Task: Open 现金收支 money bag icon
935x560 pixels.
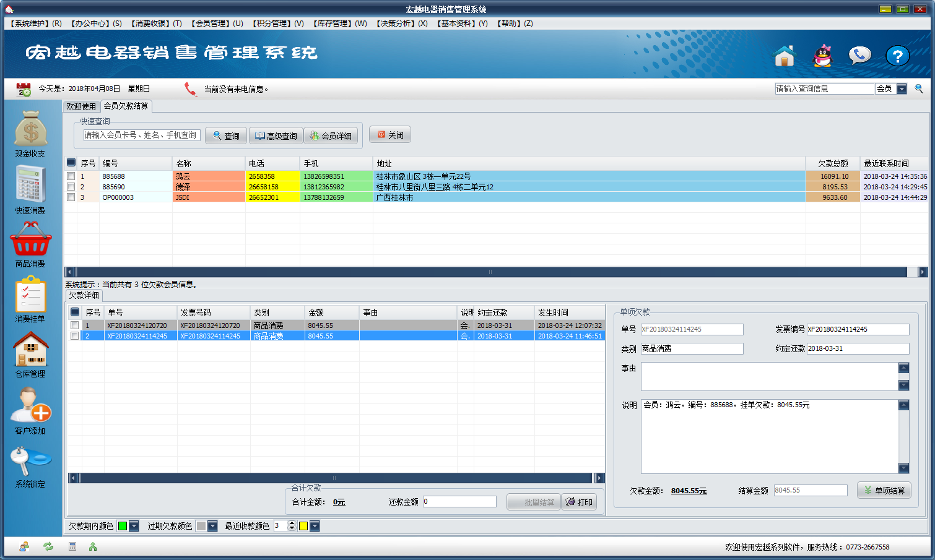Action: (x=30, y=129)
